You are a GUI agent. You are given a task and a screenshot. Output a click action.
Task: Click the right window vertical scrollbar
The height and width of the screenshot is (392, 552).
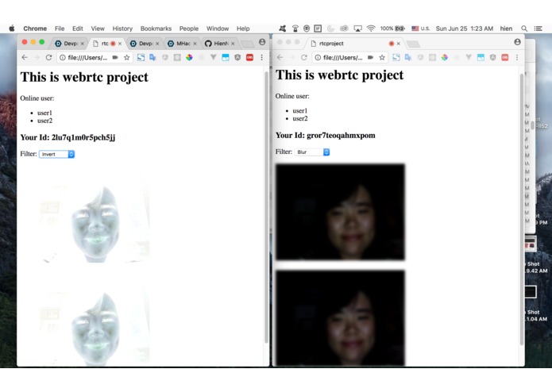(522, 209)
